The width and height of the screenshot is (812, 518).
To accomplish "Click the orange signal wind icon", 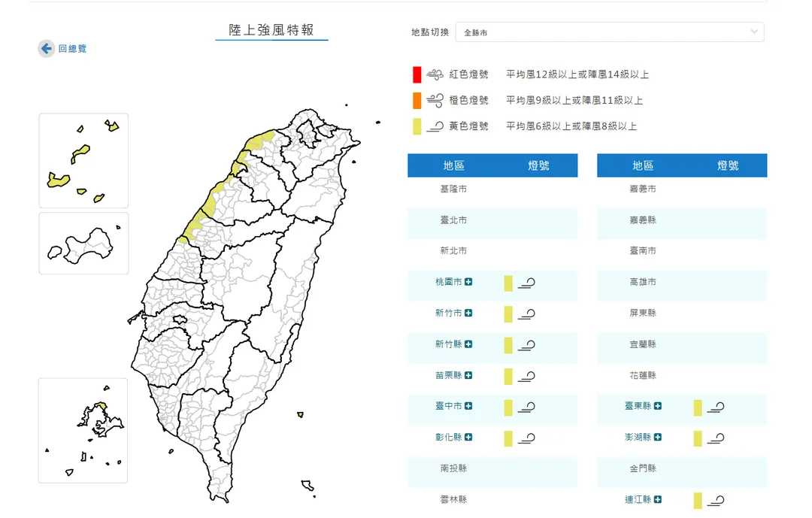I will point(435,101).
